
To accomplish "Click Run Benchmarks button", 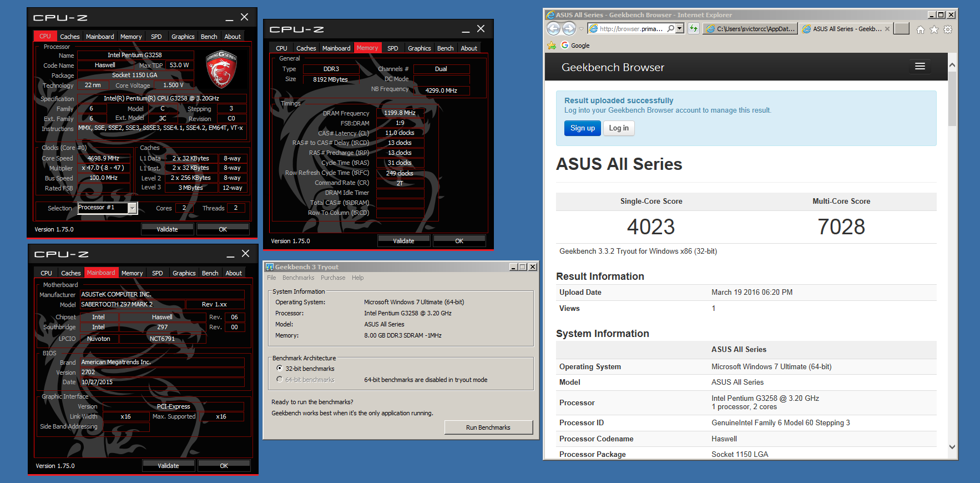I will (x=488, y=427).
